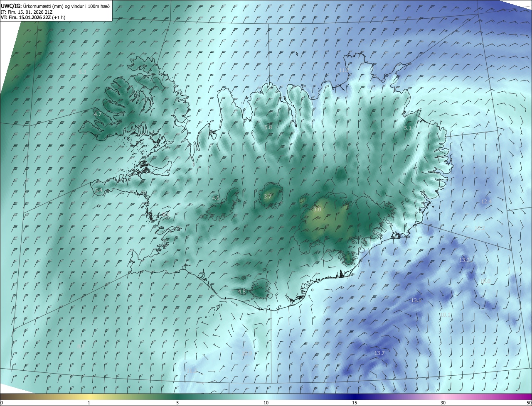This screenshot has height=406, width=532.
Task: Click the 12.4 value east of Iceland
Action: (x=486, y=201)
